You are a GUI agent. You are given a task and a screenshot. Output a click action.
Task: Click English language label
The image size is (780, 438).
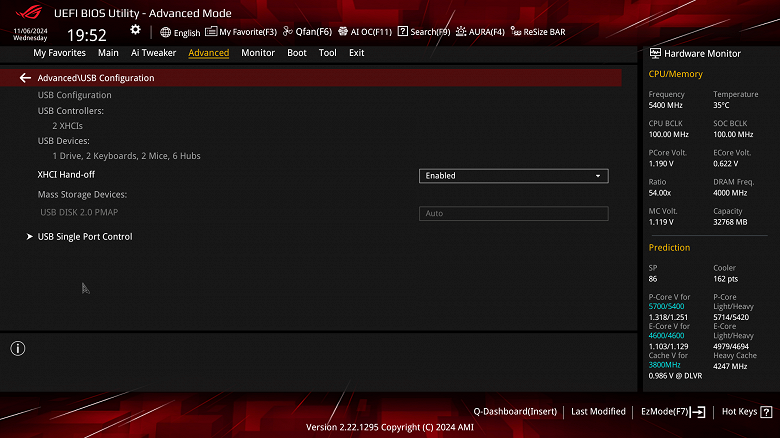pyautogui.click(x=187, y=33)
